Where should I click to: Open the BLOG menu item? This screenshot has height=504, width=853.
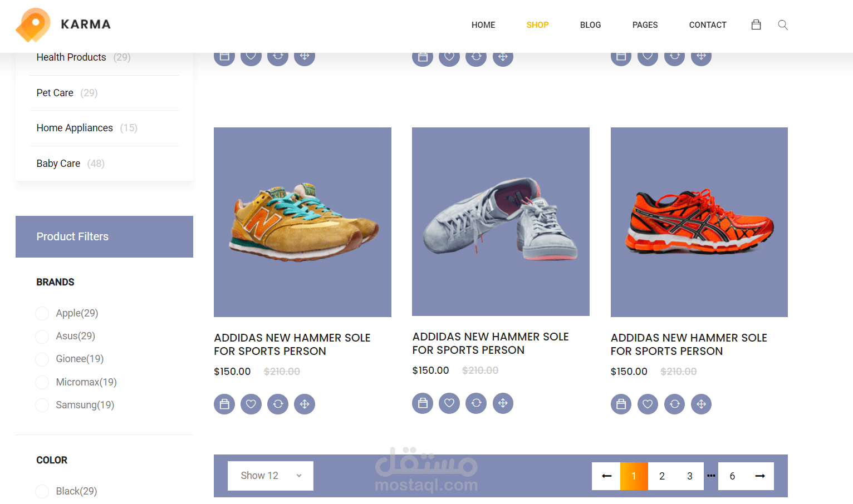(x=590, y=25)
